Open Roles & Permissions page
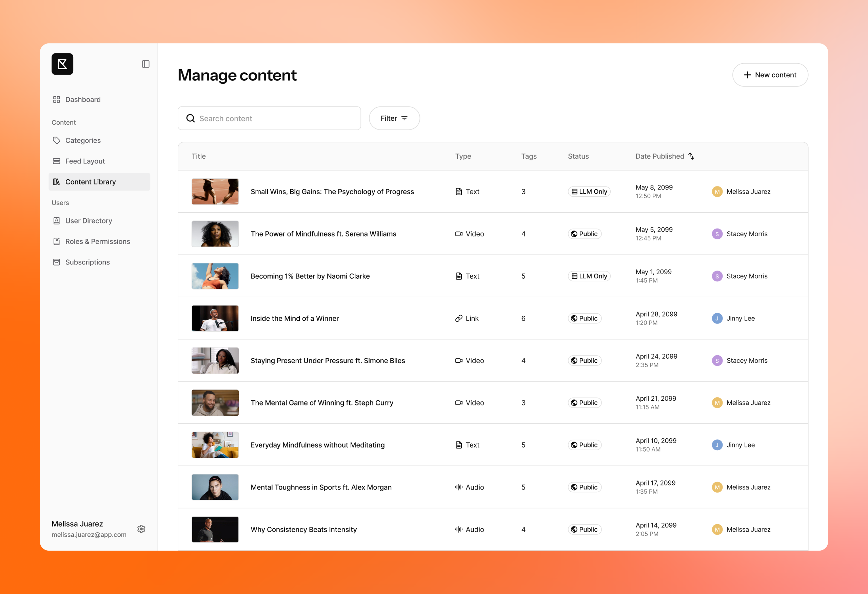The height and width of the screenshot is (594, 868). tap(98, 241)
